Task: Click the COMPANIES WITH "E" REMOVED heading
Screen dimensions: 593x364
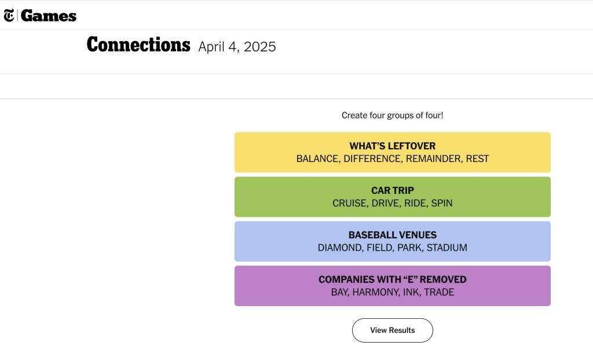Action: [x=392, y=280]
